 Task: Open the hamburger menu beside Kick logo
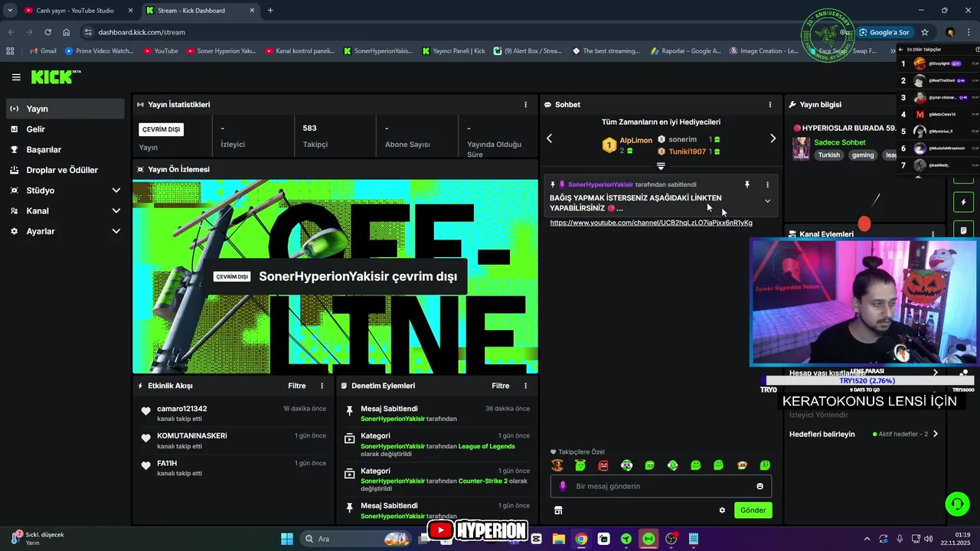click(x=16, y=77)
